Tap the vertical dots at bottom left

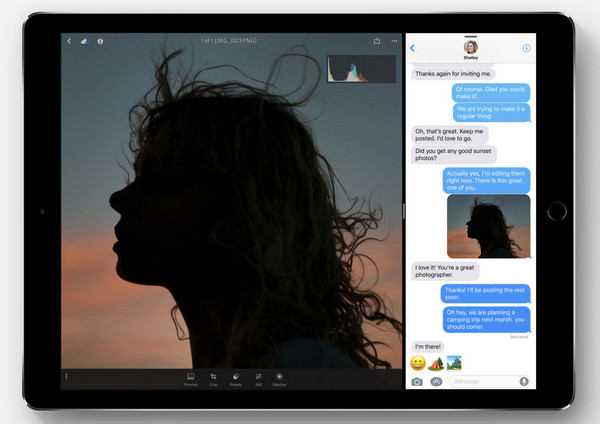tap(67, 376)
